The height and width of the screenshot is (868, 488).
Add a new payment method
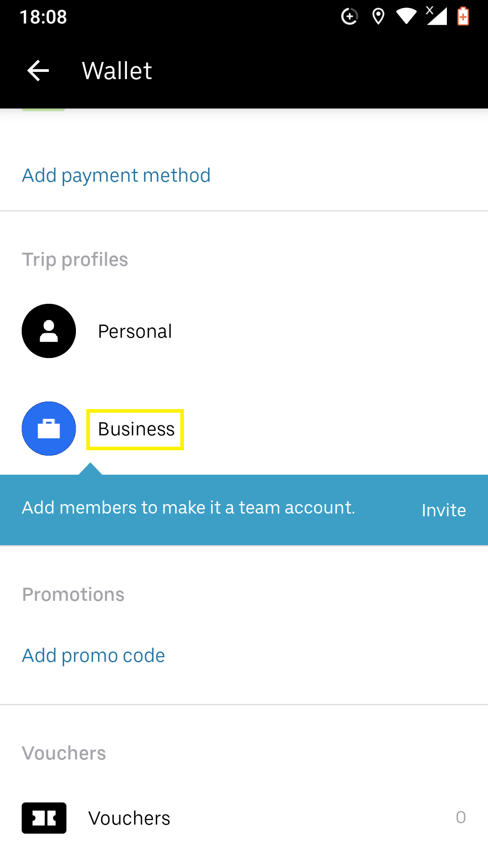point(116,175)
